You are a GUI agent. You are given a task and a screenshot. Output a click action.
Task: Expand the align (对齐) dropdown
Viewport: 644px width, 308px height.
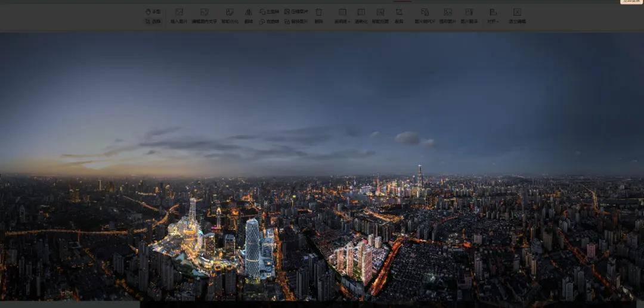coord(493,15)
